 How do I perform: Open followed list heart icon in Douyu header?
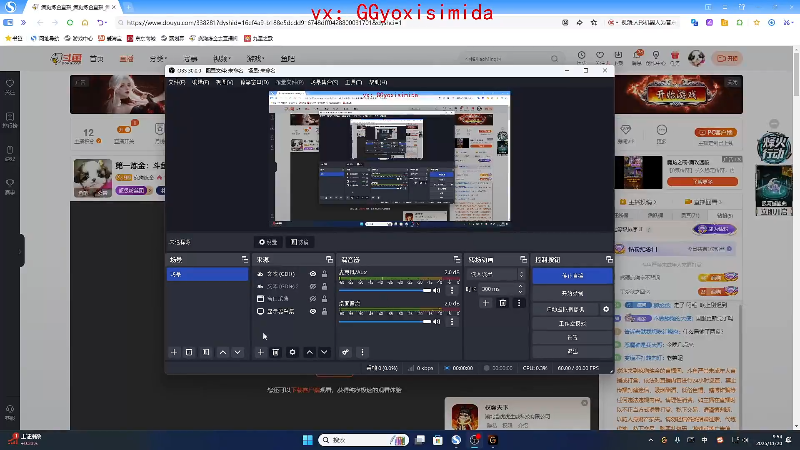[x=600, y=56]
